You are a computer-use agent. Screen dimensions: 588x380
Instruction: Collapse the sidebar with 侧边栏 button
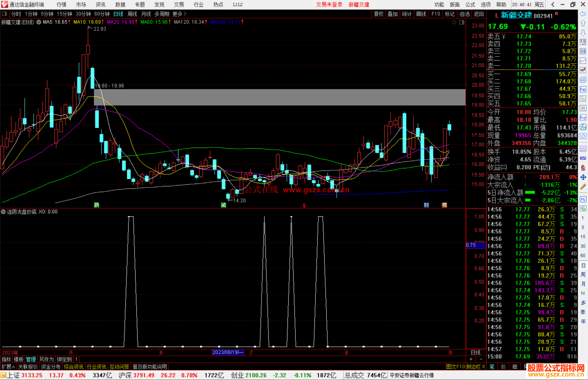pos(475,367)
